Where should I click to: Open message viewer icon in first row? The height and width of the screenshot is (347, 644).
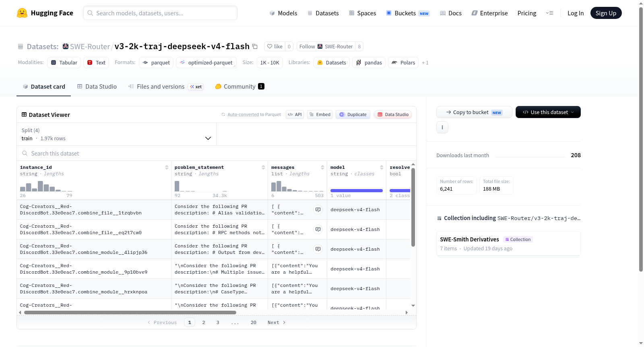pos(318,210)
